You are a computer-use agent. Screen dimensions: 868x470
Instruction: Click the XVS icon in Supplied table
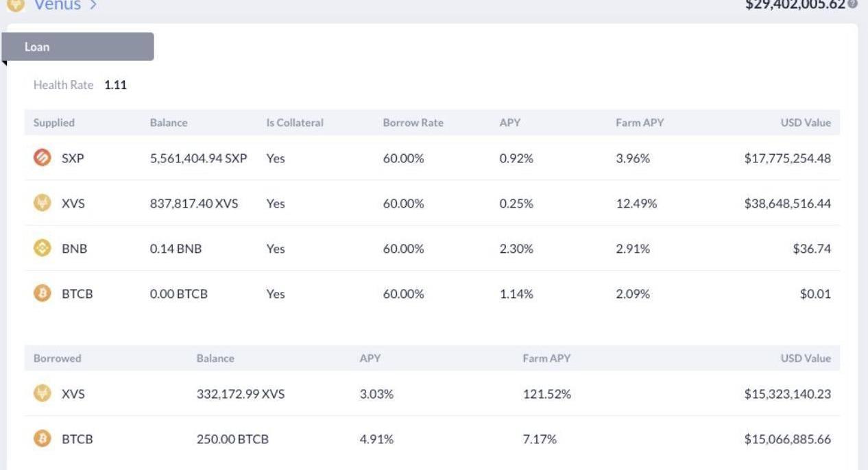43,203
